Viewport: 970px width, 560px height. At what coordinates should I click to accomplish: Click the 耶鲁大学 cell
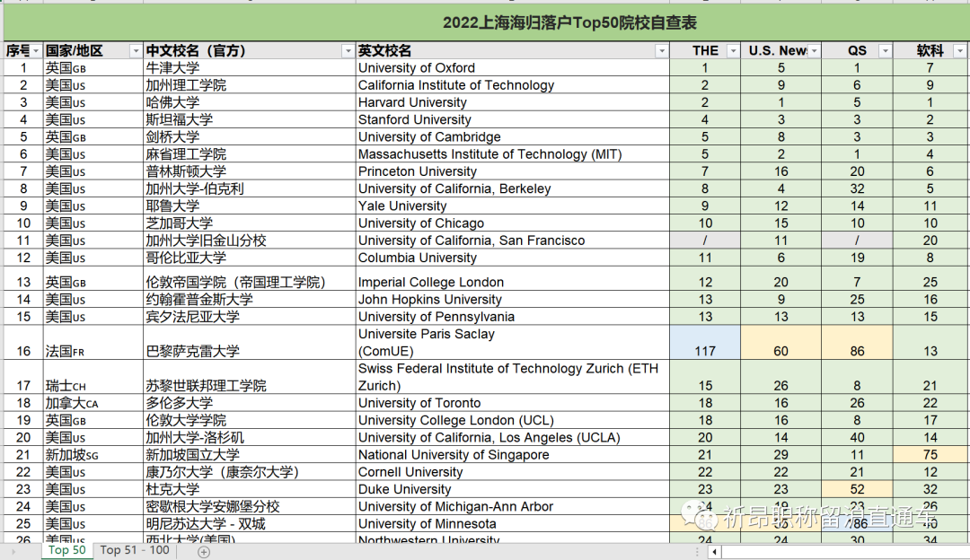coord(250,206)
